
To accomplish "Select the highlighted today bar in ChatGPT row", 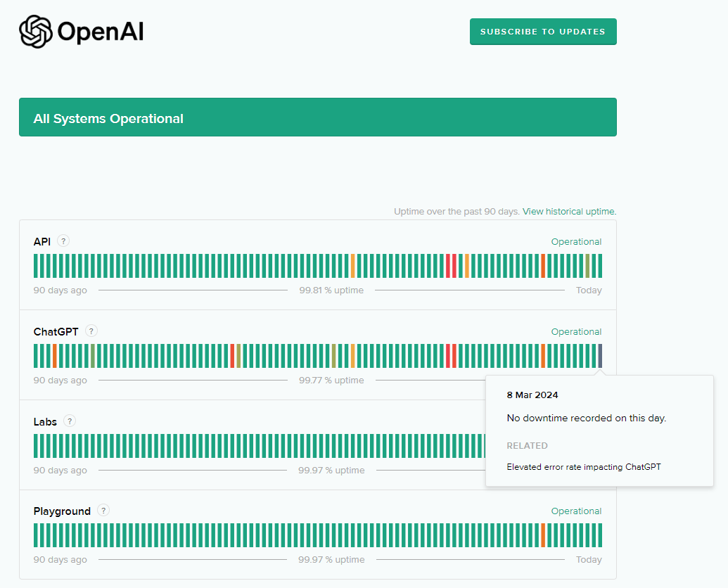I will tap(600, 356).
